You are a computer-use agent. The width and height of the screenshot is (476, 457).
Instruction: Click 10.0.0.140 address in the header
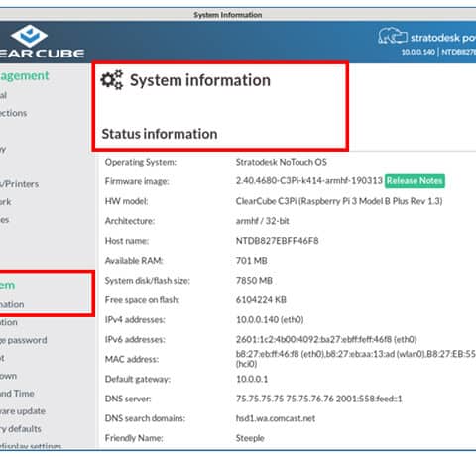(x=418, y=52)
